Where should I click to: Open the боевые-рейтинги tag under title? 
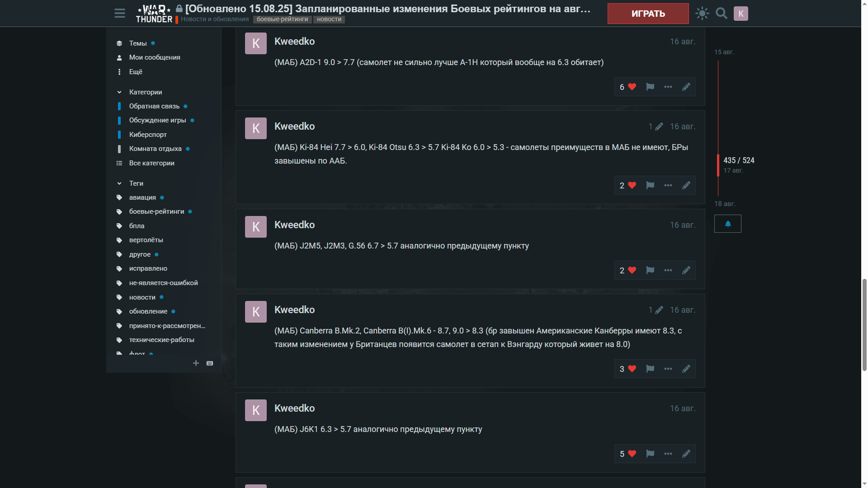pos(282,19)
